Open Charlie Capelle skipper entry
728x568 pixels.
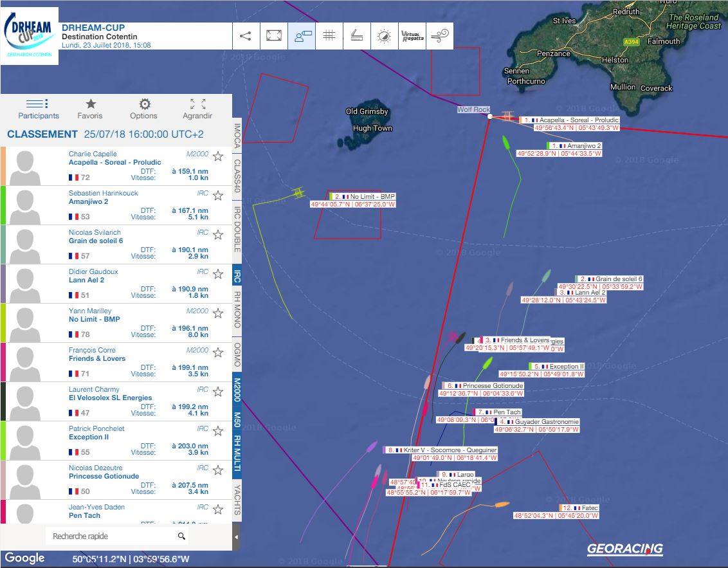pos(116,166)
